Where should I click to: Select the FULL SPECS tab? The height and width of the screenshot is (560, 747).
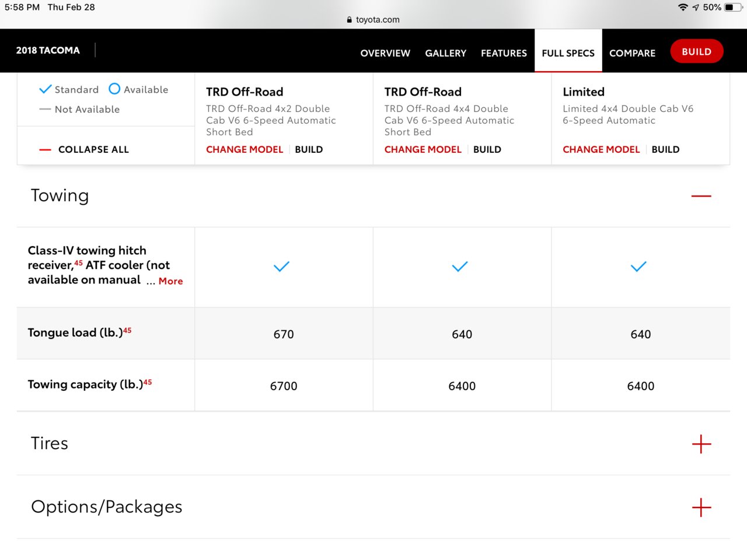point(568,53)
